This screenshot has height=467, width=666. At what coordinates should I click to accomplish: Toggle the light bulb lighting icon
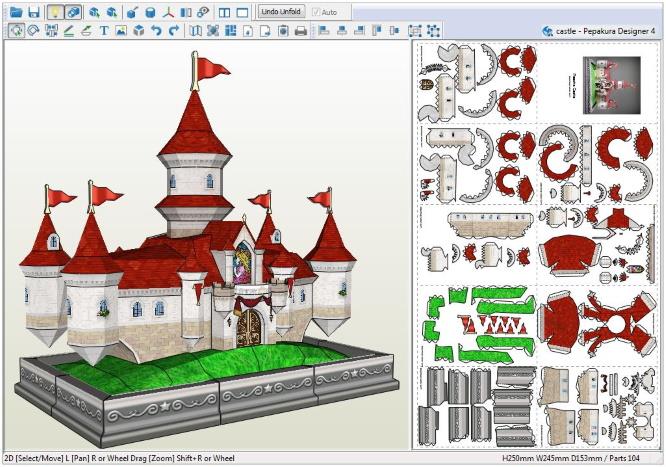coord(55,12)
